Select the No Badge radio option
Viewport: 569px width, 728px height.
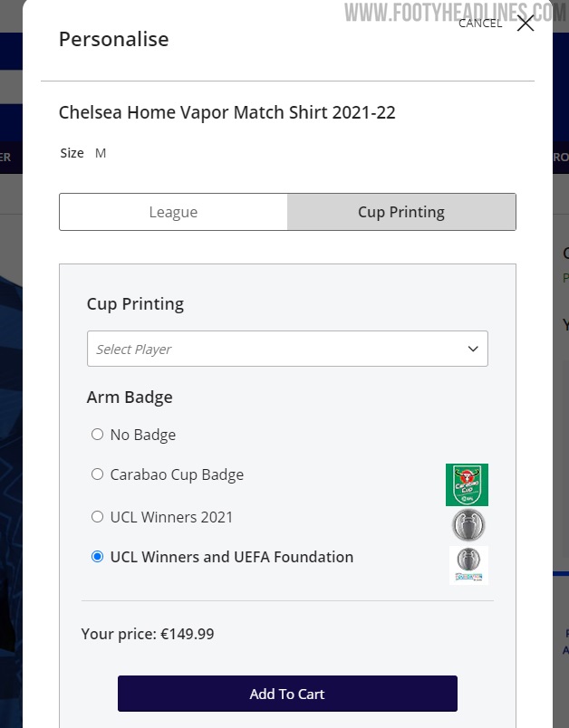click(x=98, y=435)
